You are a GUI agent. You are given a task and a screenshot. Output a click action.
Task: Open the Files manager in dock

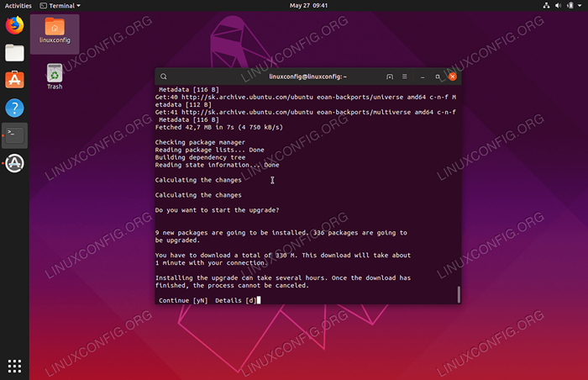click(14, 53)
